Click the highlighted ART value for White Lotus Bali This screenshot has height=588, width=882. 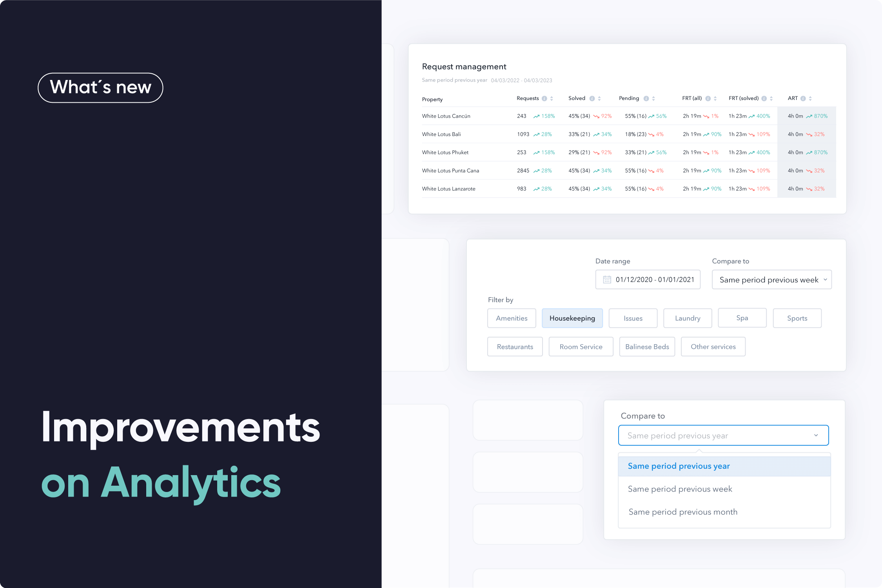[x=806, y=134]
